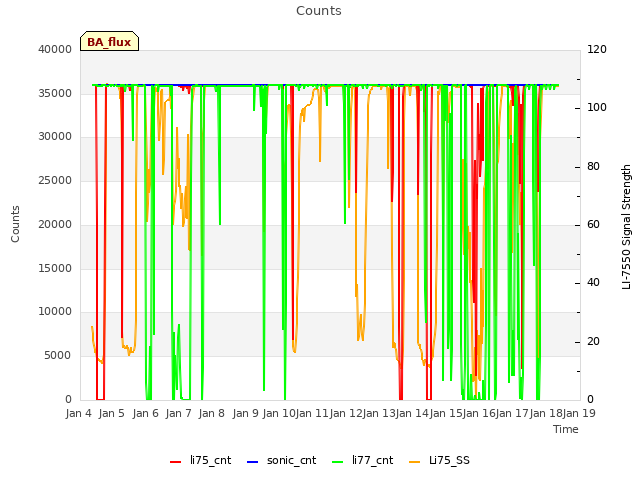Click the 40 right-axis label

[593, 282]
